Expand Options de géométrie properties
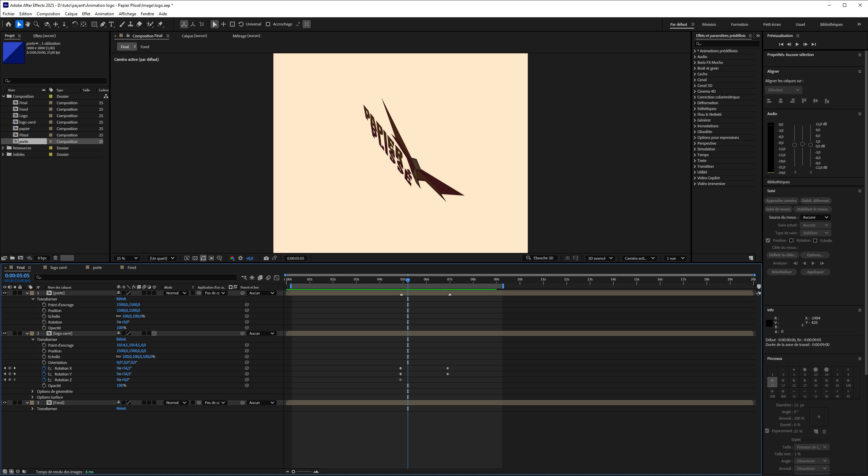Image resolution: width=868 pixels, height=476 pixels. tap(33, 391)
